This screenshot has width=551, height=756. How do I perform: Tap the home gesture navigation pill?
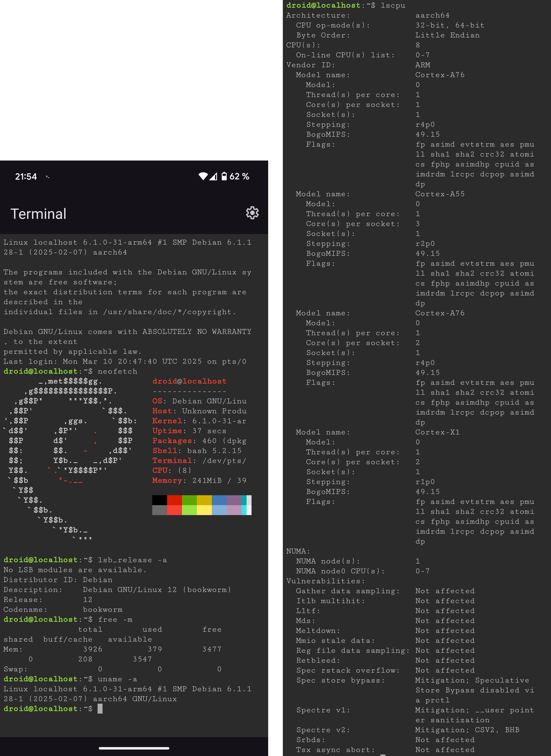pyautogui.click(x=134, y=748)
